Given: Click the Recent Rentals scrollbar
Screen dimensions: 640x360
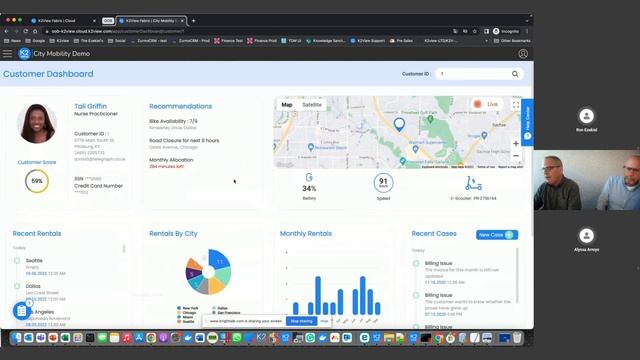Looking at the screenshot, I should coord(124,249).
